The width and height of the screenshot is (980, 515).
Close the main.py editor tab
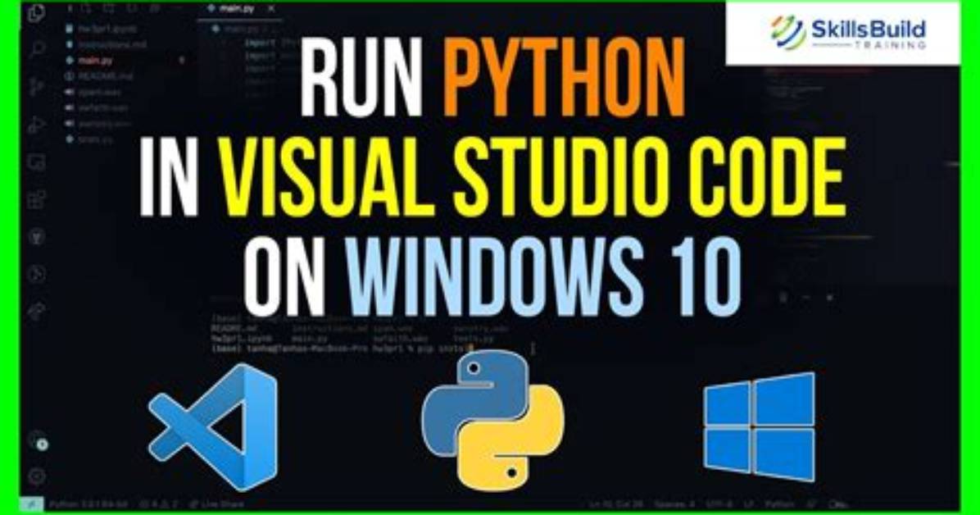(270, 9)
